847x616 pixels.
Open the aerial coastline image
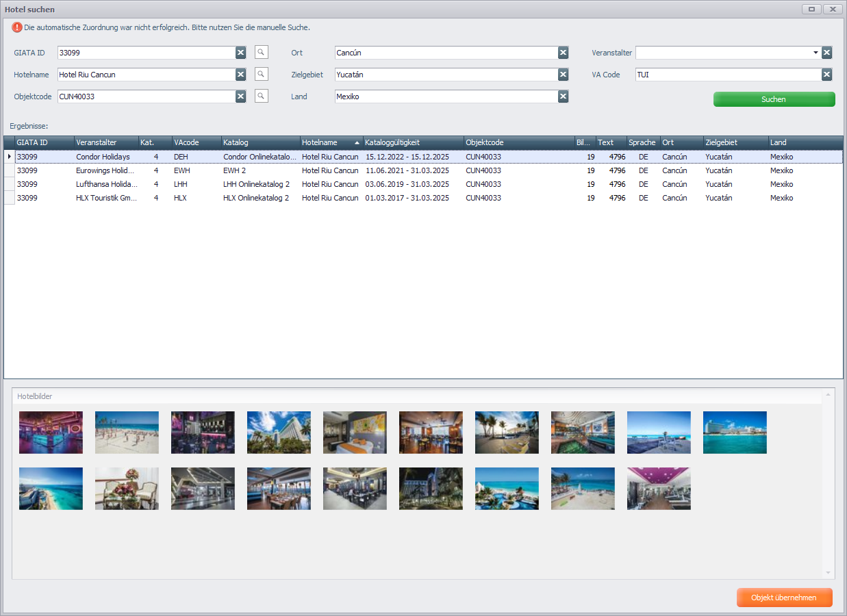click(x=51, y=489)
